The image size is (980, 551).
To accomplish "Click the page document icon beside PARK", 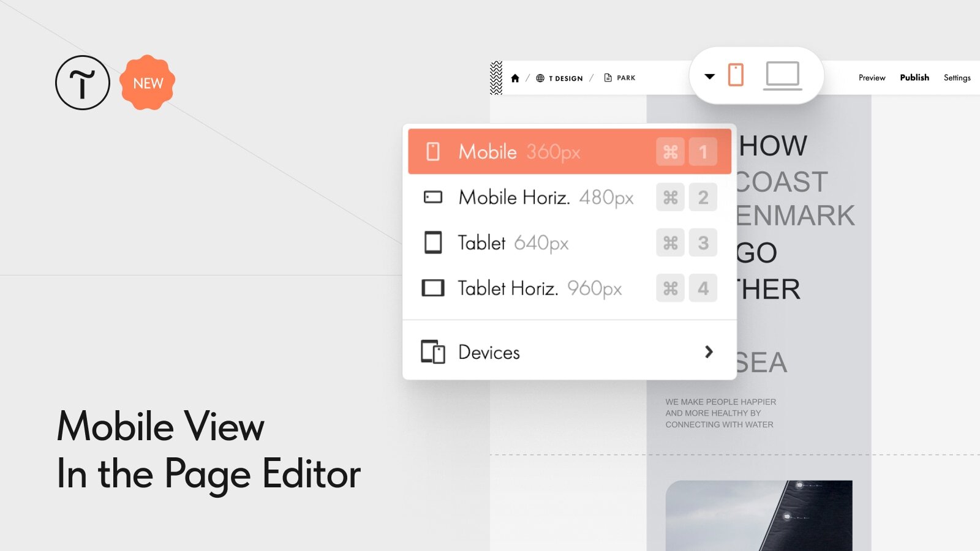I will coord(608,78).
